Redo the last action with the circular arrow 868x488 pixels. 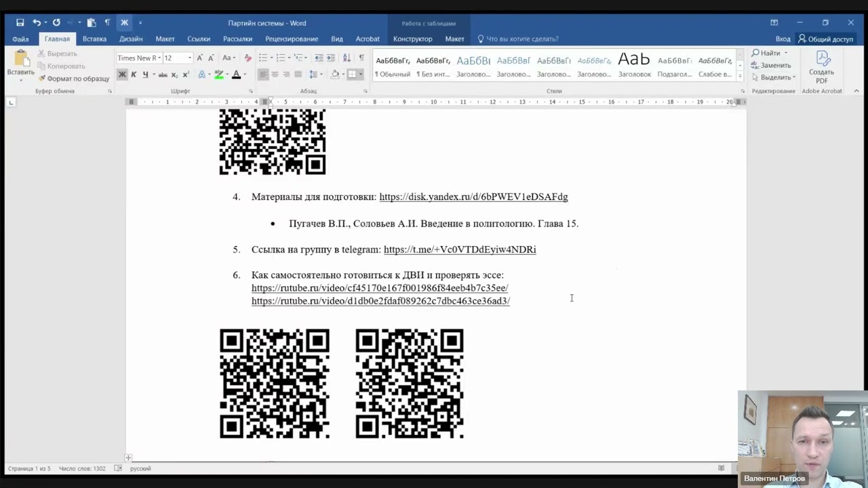click(x=56, y=22)
